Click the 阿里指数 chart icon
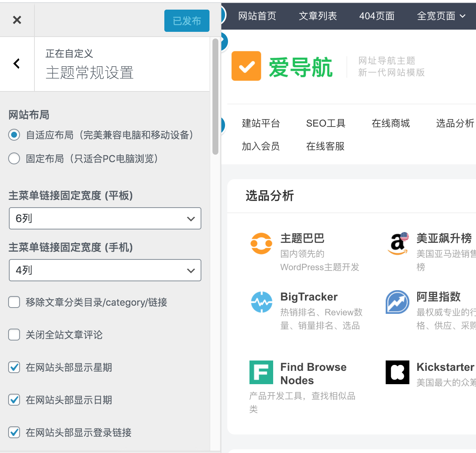The image size is (476, 453). coord(398,302)
